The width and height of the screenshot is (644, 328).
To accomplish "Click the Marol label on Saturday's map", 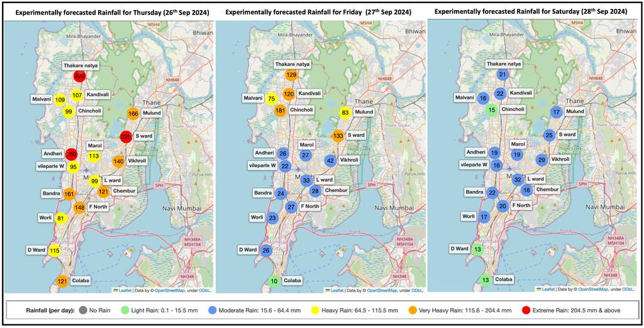I will (x=518, y=144).
